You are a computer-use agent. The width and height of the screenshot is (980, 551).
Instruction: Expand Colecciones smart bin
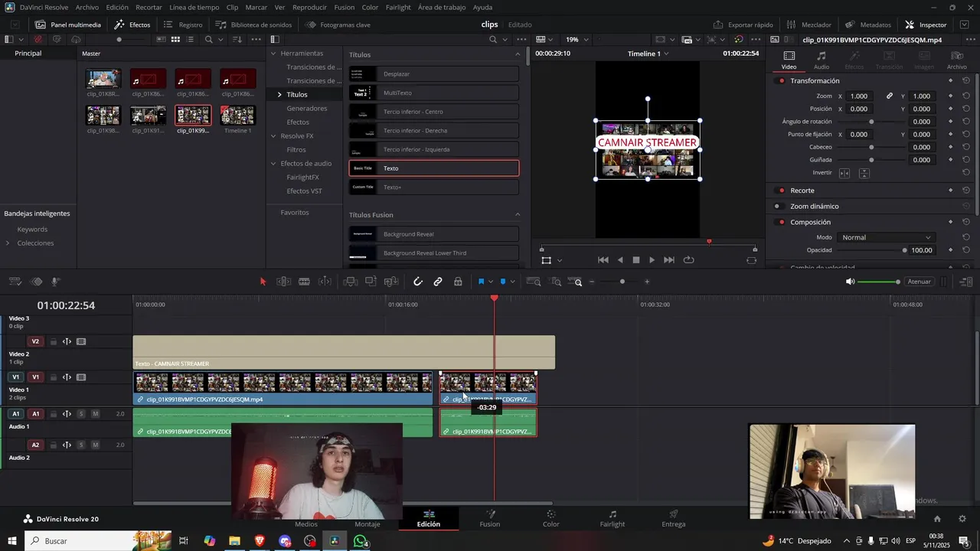[8, 243]
